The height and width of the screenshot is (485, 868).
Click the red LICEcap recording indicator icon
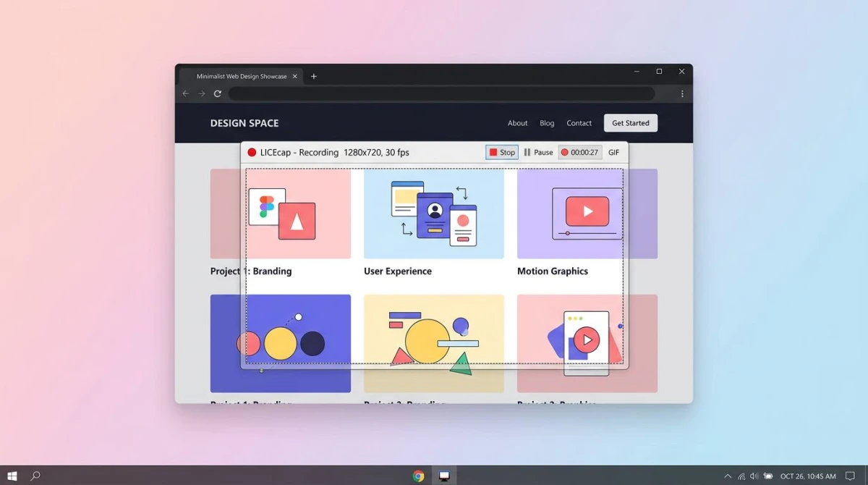click(x=252, y=152)
